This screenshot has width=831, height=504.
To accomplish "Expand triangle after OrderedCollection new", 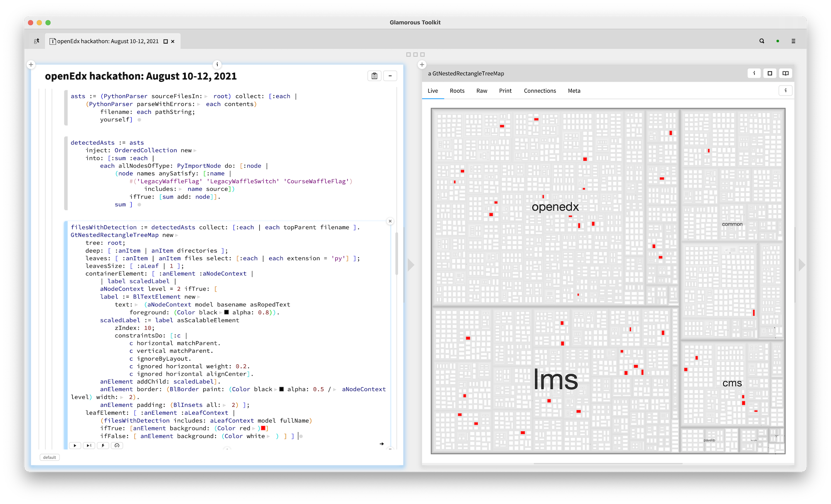I will coord(195,150).
